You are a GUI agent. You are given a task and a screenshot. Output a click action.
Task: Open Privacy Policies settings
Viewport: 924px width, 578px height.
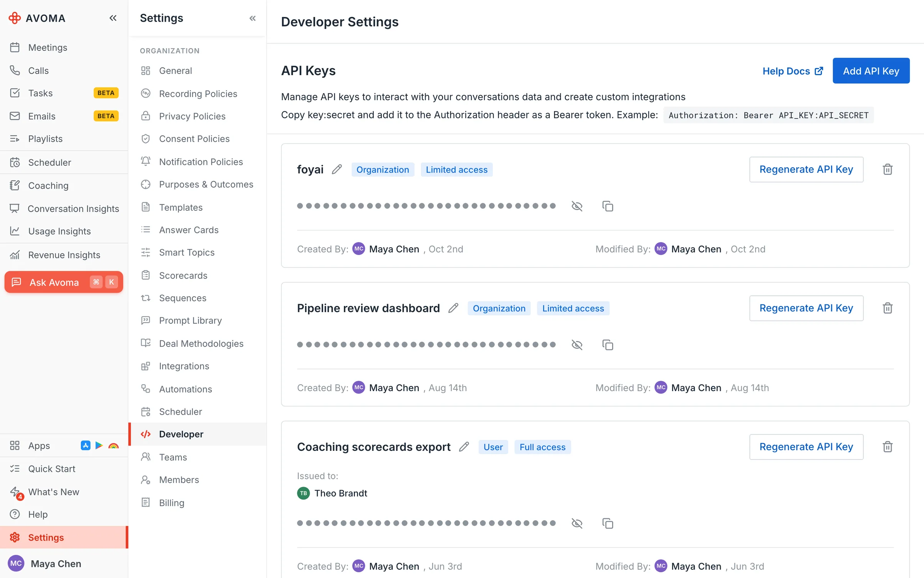[x=197, y=116]
